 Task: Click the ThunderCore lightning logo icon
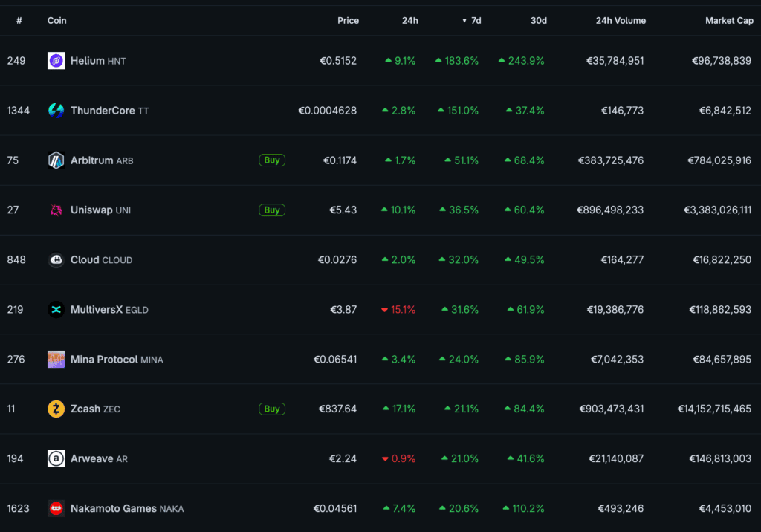point(56,111)
